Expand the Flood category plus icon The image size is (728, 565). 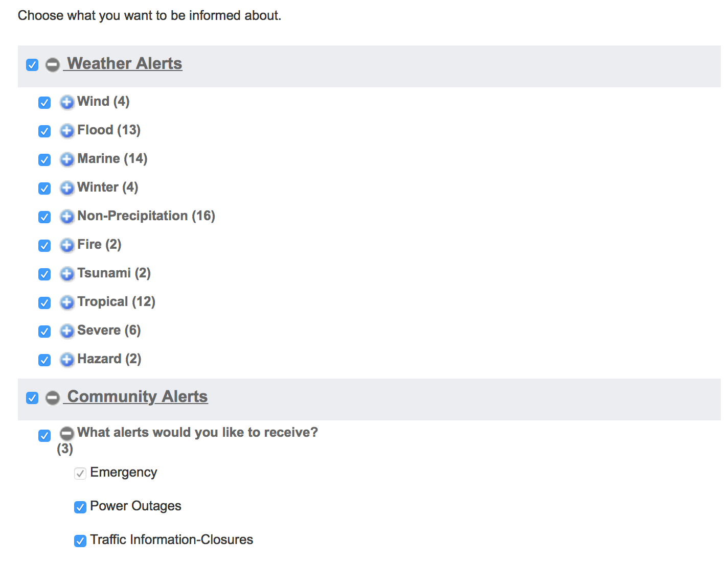click(x=67, y=131)
